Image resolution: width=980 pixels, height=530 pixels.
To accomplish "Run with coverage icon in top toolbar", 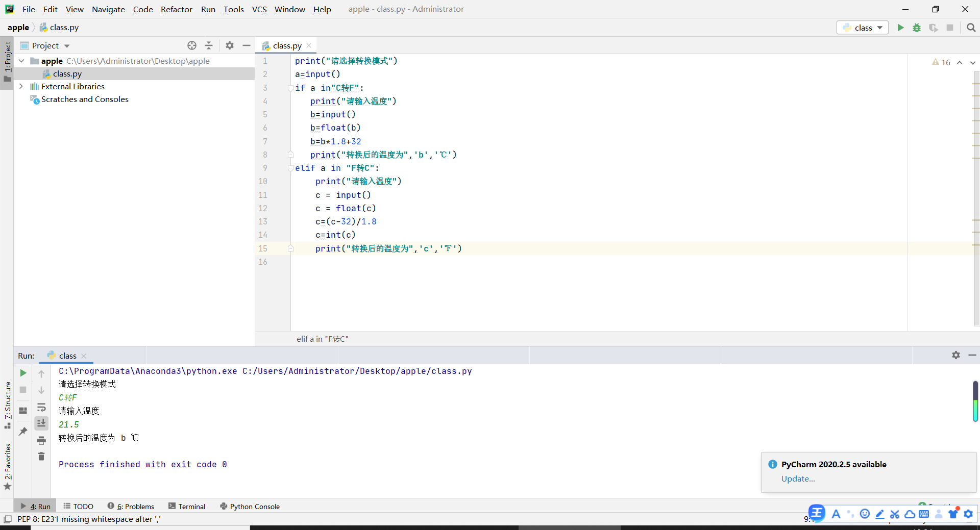I will tap(933, 28).
